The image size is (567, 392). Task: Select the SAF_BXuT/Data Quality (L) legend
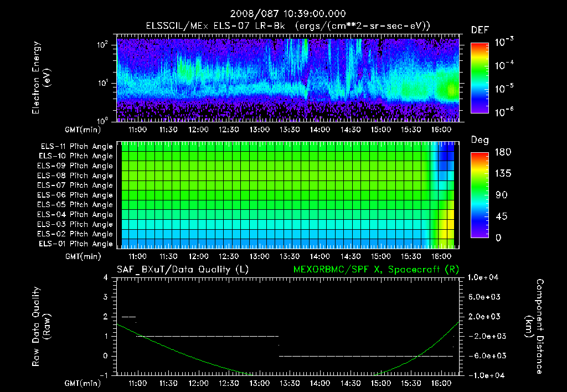[183, 270]
